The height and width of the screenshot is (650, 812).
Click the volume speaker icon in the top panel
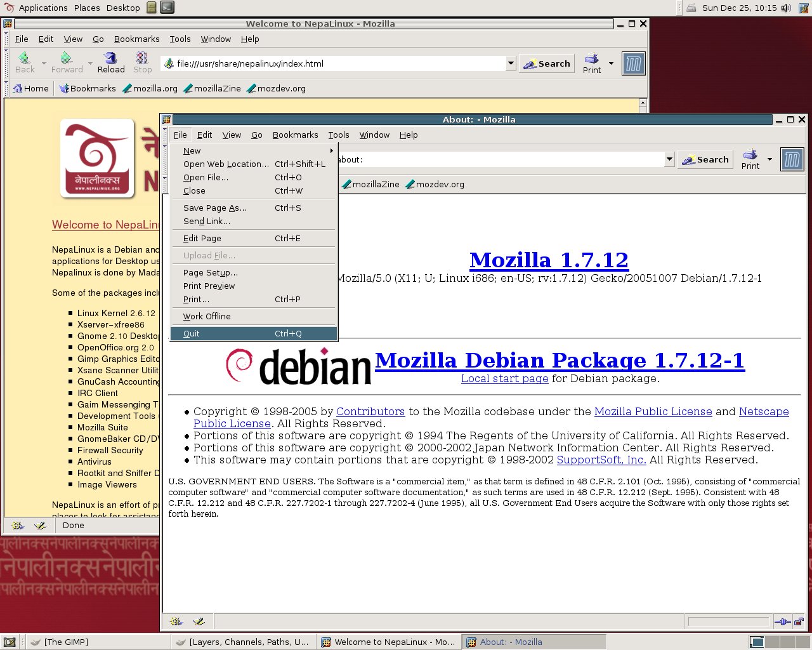[x=787, y=8]
